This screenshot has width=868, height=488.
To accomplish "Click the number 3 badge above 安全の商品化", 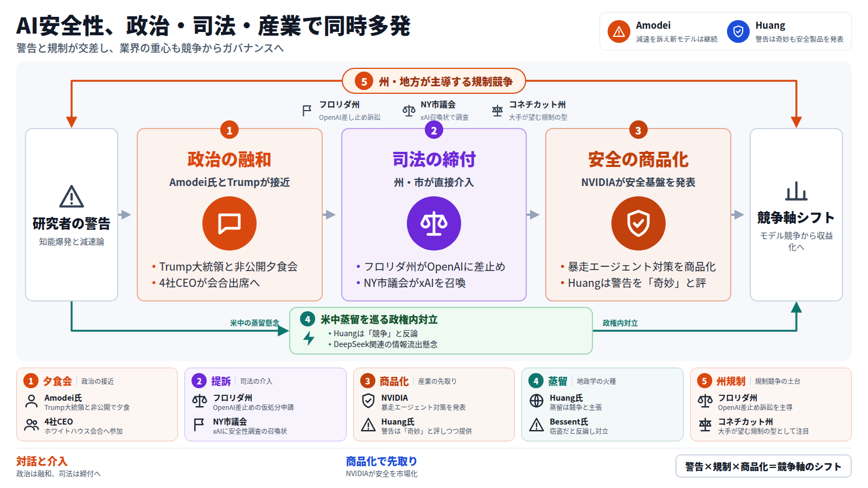I will click(x=638, y=130).
